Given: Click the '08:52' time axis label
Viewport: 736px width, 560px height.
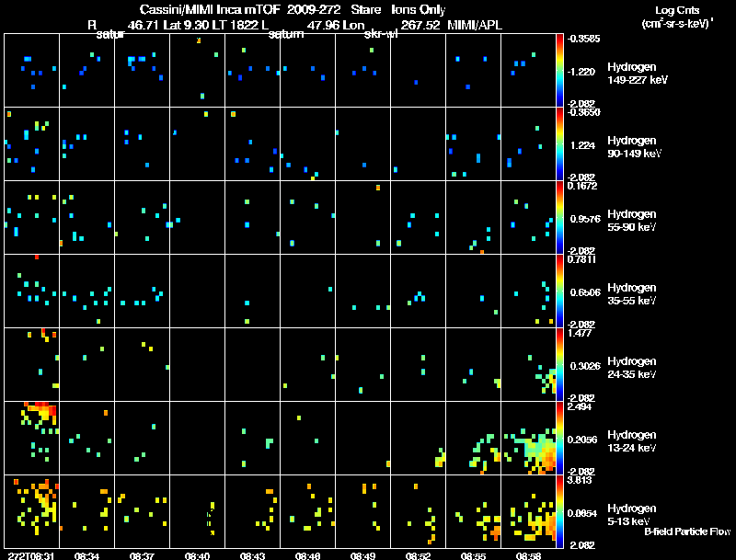Looking at the screenshot, I should [418, 555].
